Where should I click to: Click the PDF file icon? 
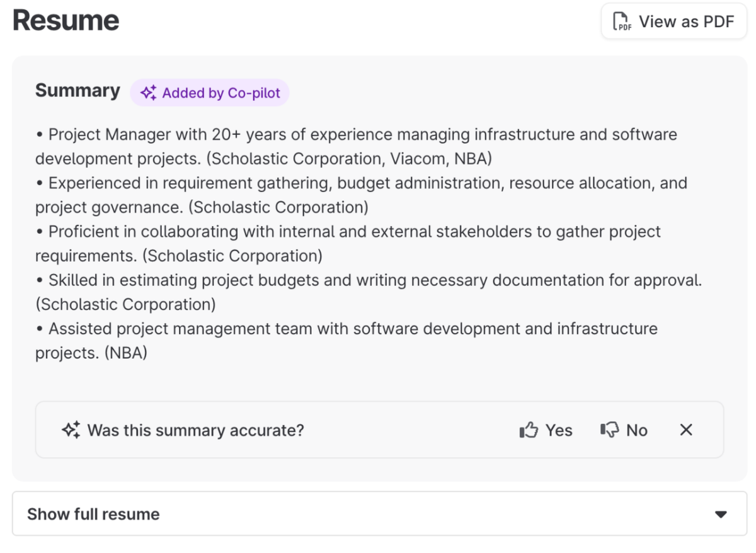point(622,21)
